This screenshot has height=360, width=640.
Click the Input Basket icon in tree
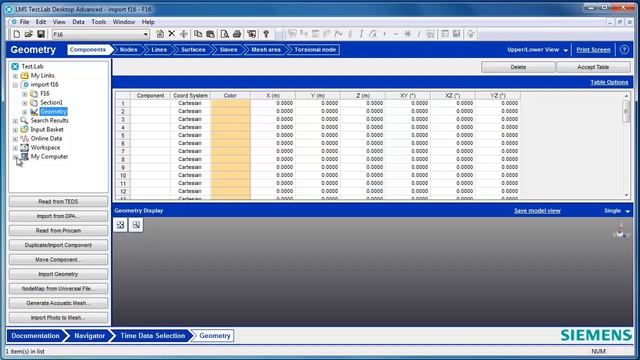pyautogui.click(x=24, y=129)
